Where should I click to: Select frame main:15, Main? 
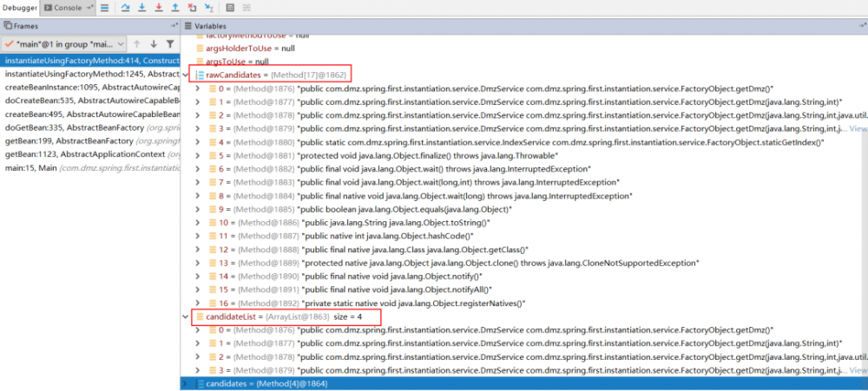pos(90,167)
